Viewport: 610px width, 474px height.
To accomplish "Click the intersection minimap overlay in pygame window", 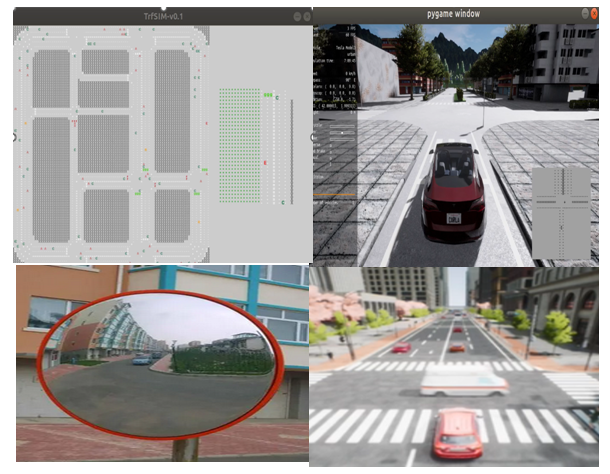I will (564, 211).
